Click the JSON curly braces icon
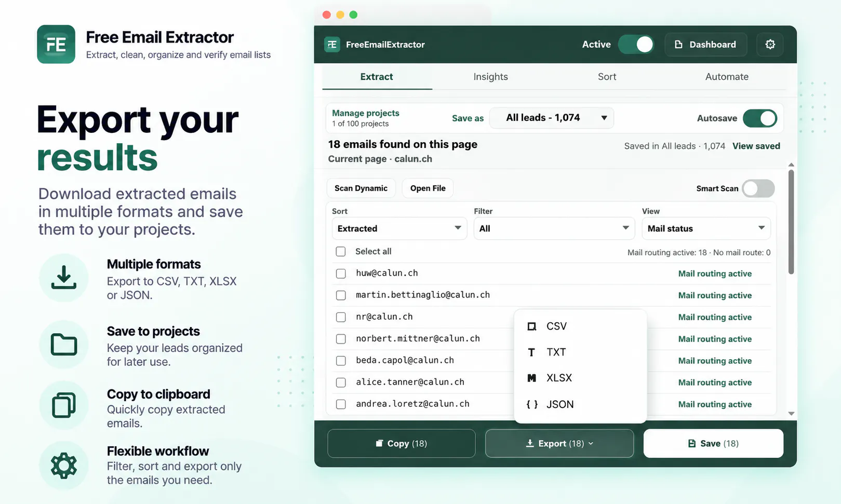Screen dimensions: 841x504 (x=532, y=404)
